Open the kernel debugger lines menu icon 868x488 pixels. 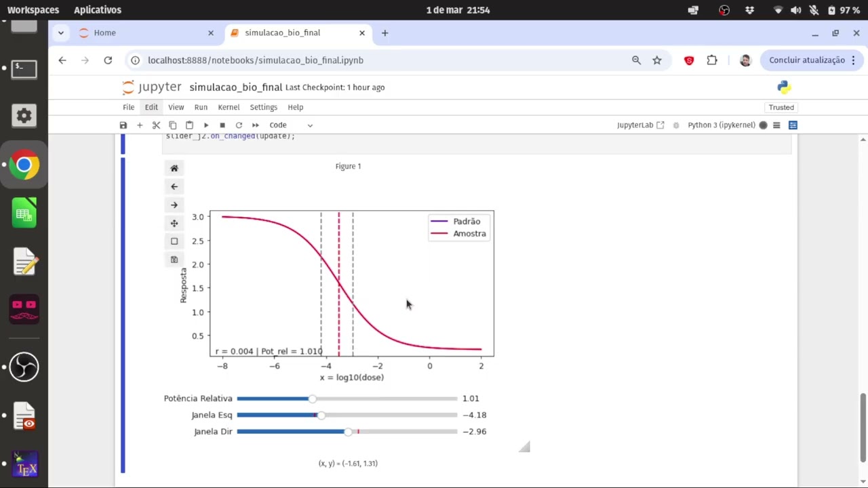tap(776, 125)
